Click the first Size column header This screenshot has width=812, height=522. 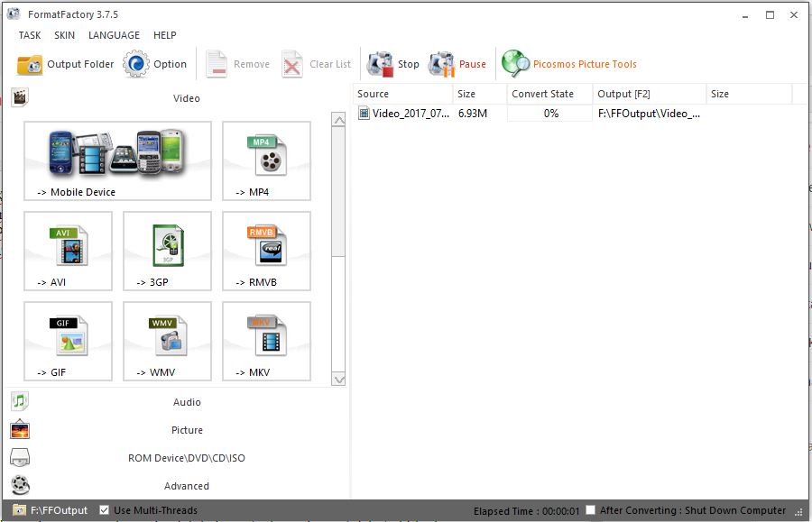click(480, 94)
